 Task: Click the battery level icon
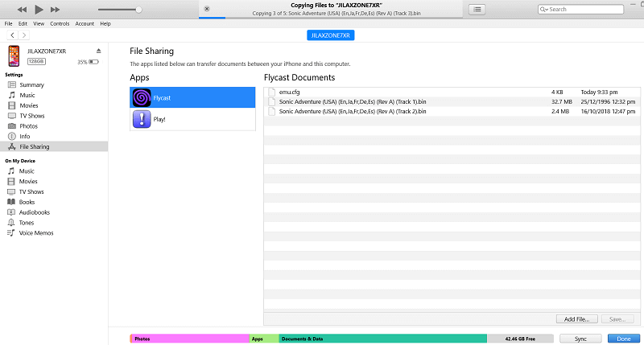click(93, 62)
